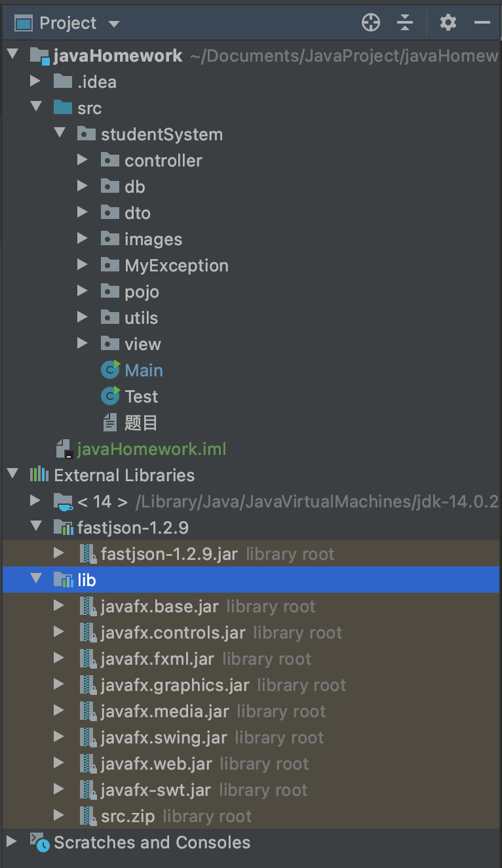502x868 pixels.
Task: Select javaHomework.iml file
Action: pyautogui.click(x=151, y=449)
